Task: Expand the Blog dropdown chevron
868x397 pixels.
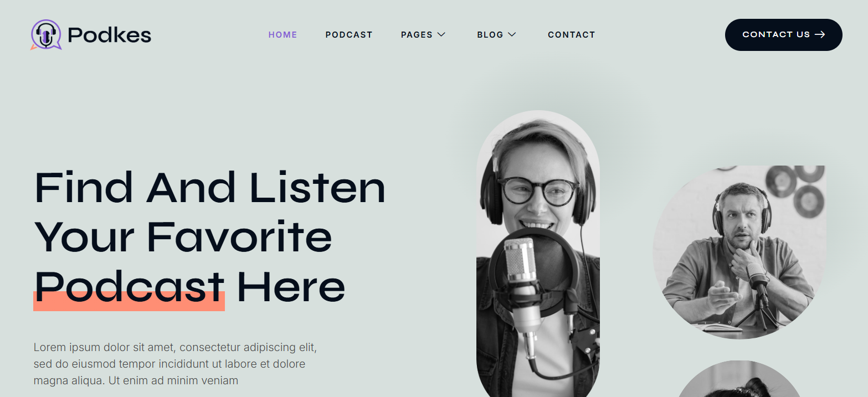Action: 512,34
